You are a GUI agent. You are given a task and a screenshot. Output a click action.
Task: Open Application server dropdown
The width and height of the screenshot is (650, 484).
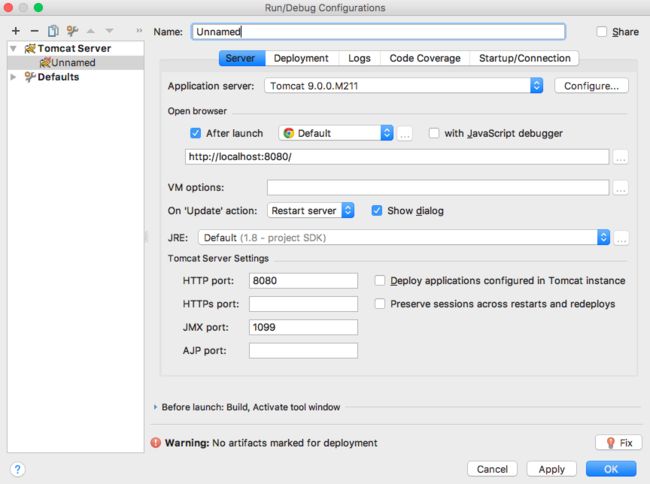[x=404, y=86]
